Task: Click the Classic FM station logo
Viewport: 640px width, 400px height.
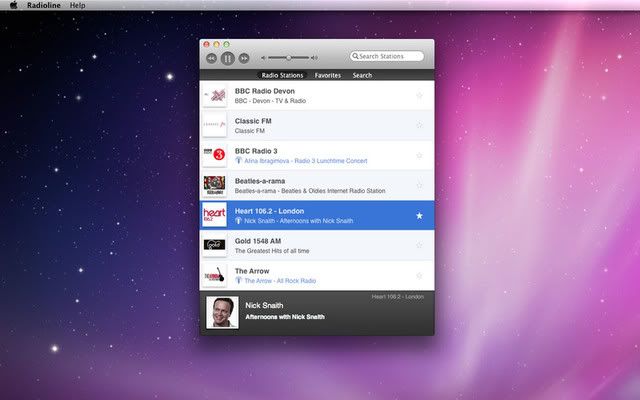Action: [215, 125]
